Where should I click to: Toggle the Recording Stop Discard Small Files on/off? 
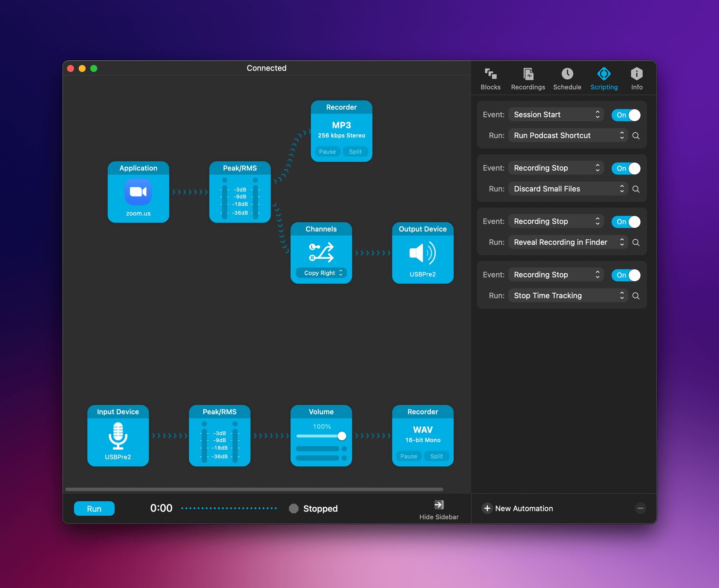[x=626, y=168]
